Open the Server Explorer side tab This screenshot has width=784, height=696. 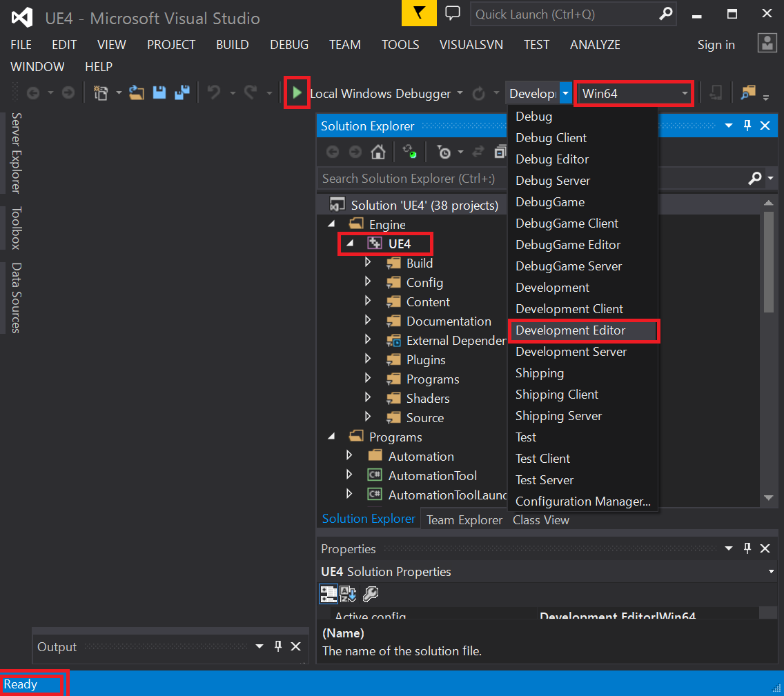pyautogui.click(x=16, y=152)
